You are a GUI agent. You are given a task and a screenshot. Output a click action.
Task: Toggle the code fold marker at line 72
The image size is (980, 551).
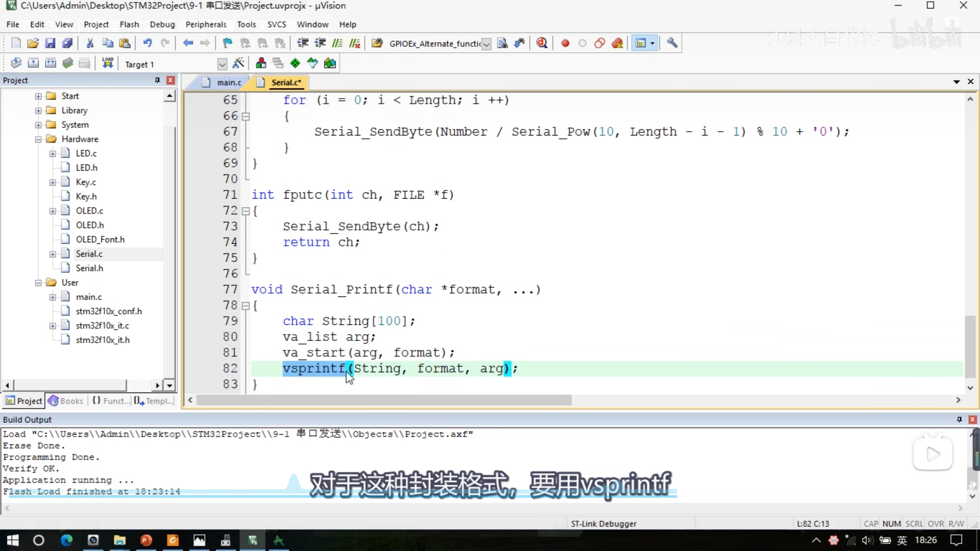(246, 211)
